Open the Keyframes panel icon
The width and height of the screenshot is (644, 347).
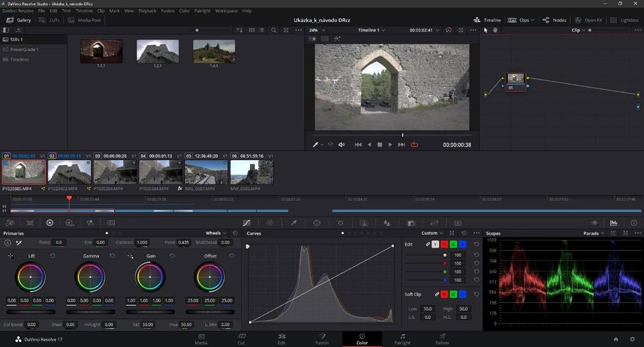pos(594,223)
